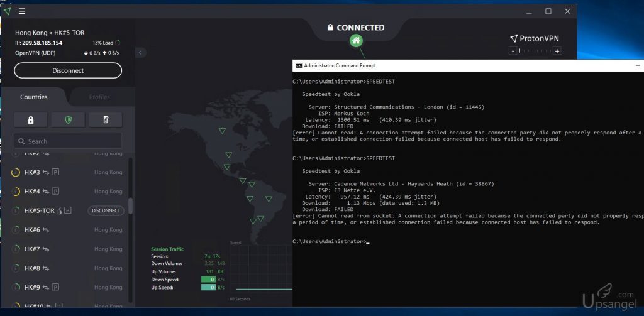Switch to the Profiles tab
Viewport: 644px width, 316px height.
(99, 97)
